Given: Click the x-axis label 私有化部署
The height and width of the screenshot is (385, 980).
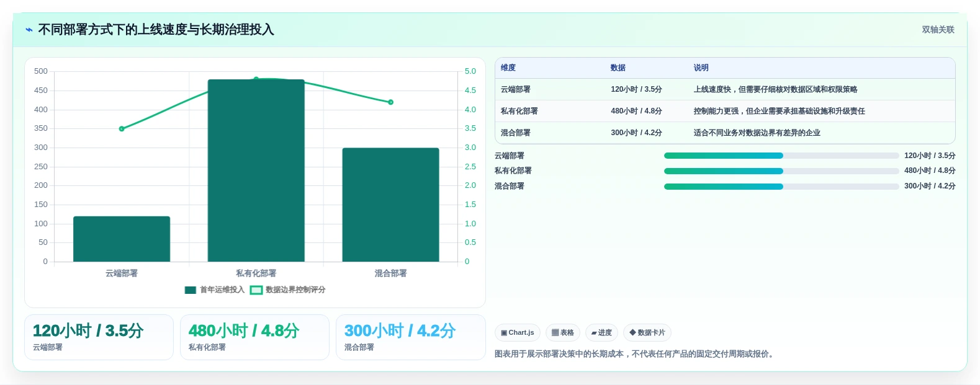Looking at the screenshot, I should click(256, 273).
